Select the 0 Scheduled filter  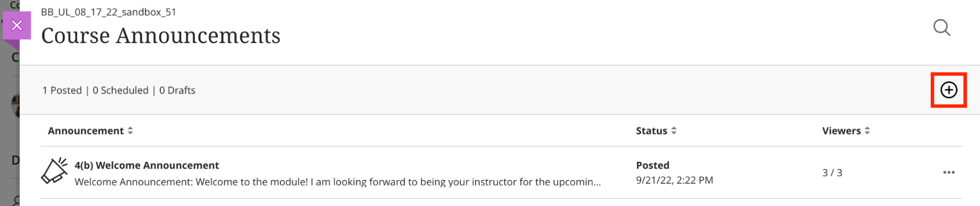pos(121,91)
